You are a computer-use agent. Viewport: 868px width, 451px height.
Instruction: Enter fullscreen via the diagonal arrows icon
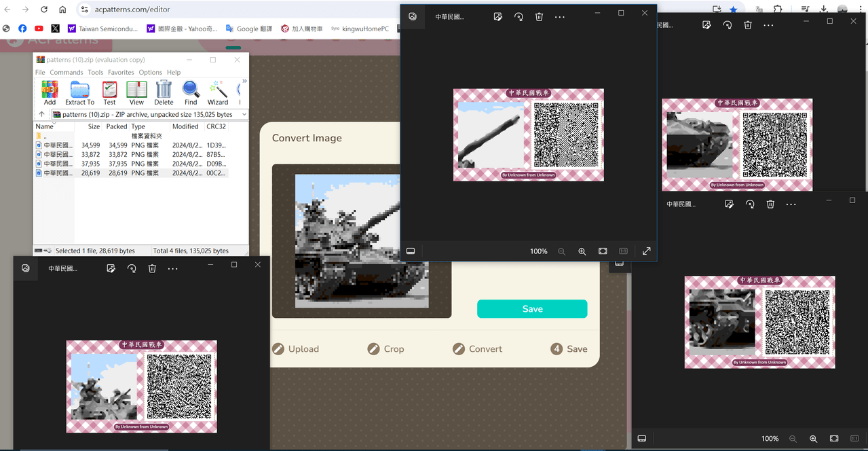[646, 251]
